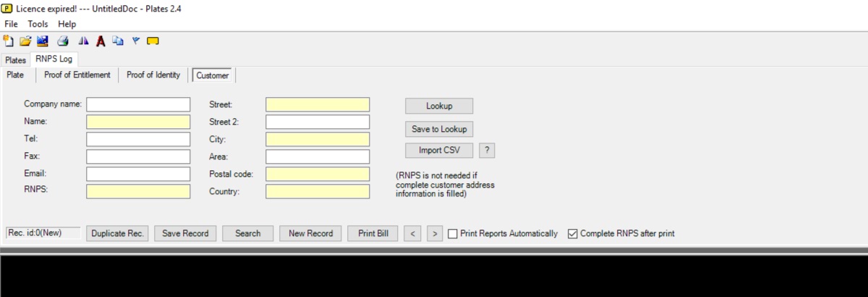Click into the RNPS field
This screenshot has width=868, height=297.
coord(138,191)
